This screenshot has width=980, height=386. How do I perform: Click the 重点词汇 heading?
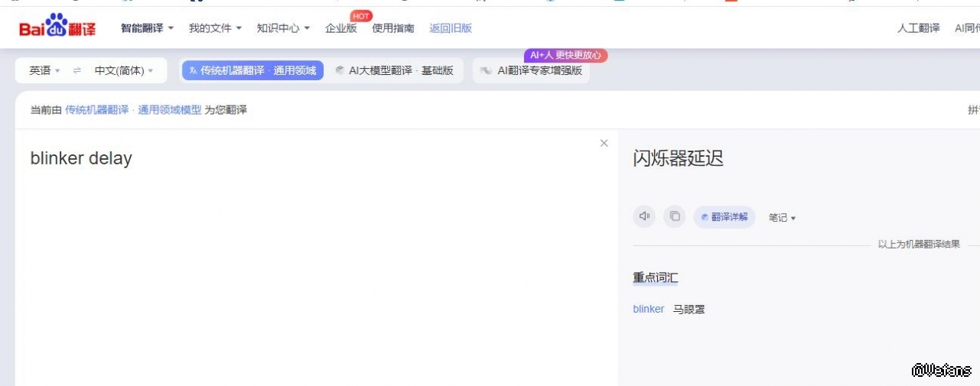656,277
